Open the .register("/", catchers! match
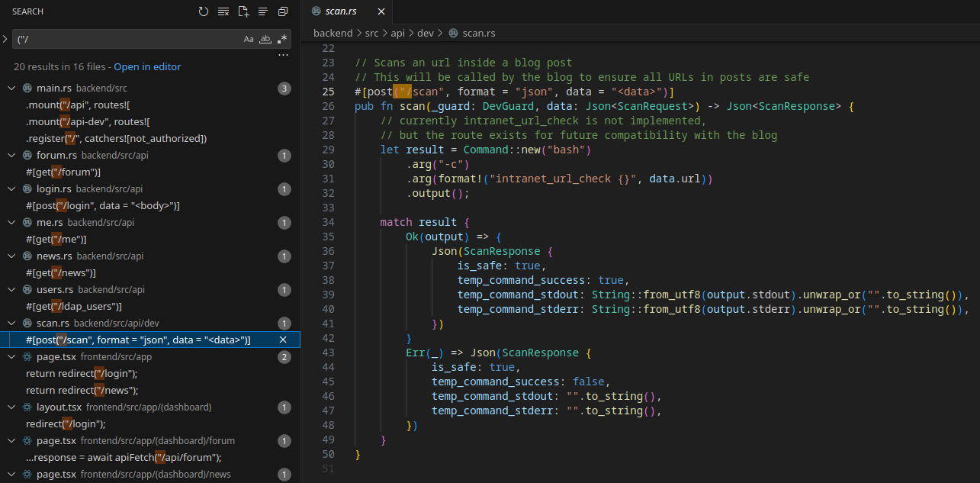Viewport: 980px width, 483px height. tap(117, 139)
